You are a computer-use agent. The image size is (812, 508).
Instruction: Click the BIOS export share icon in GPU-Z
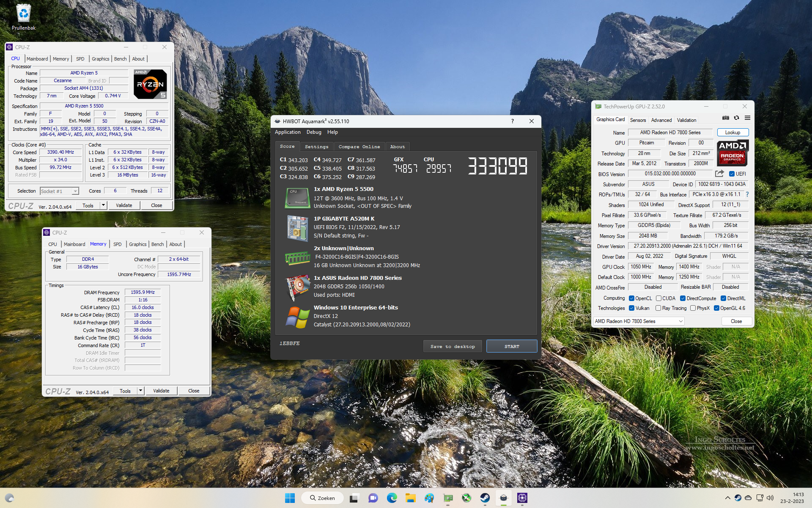tap(719, 174)
